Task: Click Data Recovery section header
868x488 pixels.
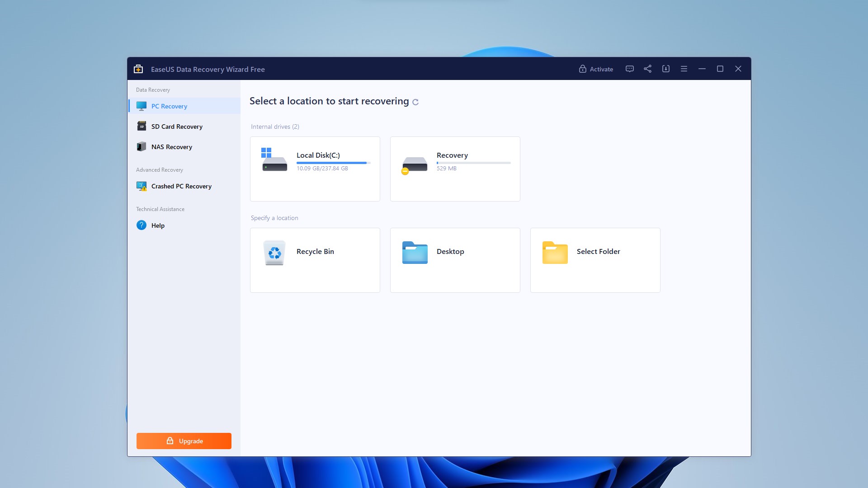Action: tap(153, 89)
